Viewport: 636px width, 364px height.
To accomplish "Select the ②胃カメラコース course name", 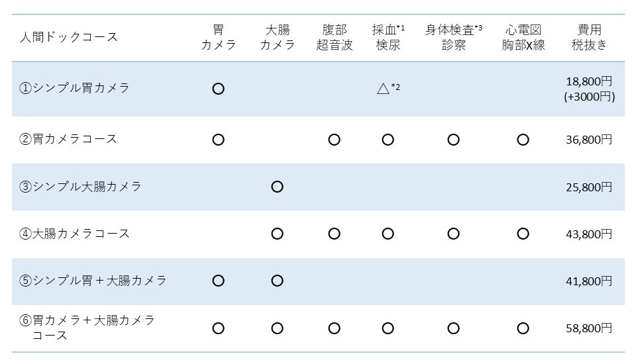I will click(x=69, y=139).
